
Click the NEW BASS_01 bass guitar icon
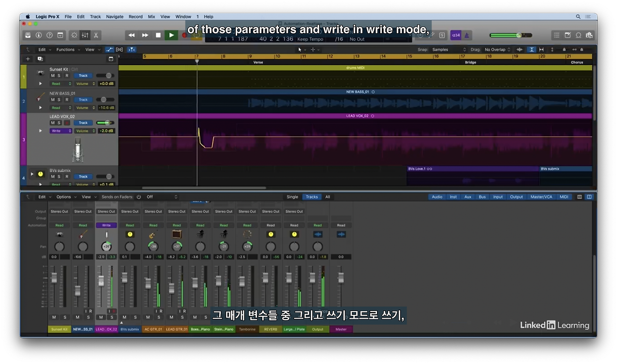coord(41,98)
